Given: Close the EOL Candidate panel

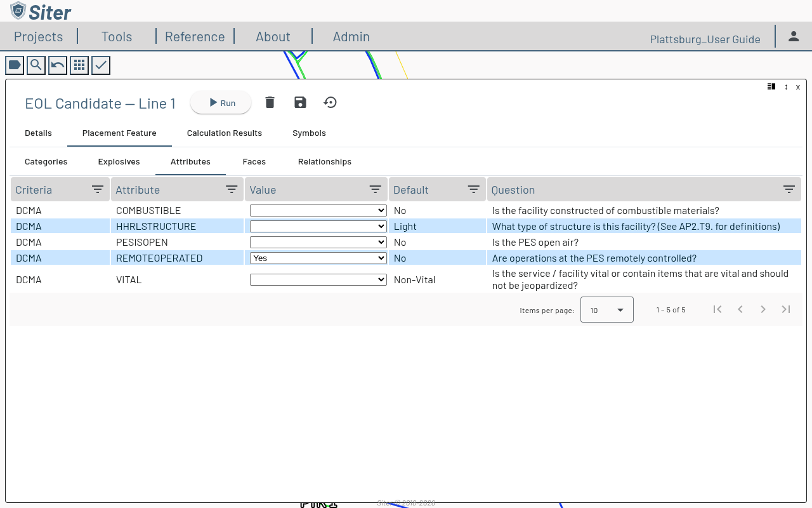Looking at the screenshot, I should click(798, 87).
